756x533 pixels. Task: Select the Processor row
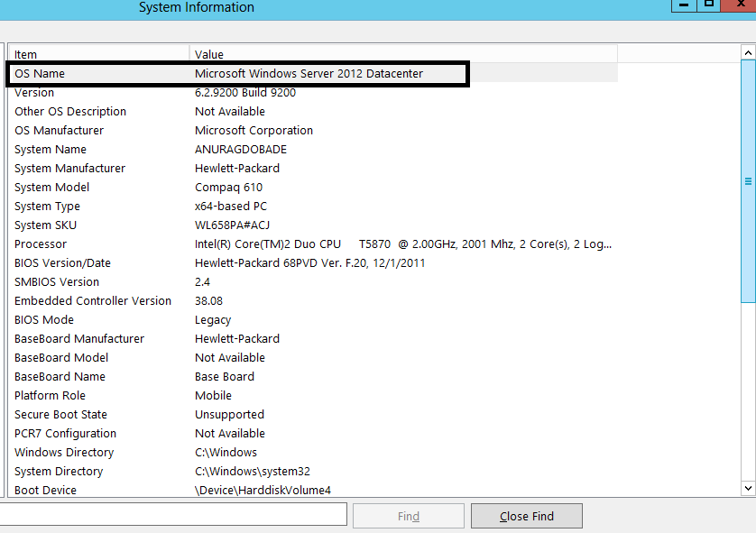[313, 244]
